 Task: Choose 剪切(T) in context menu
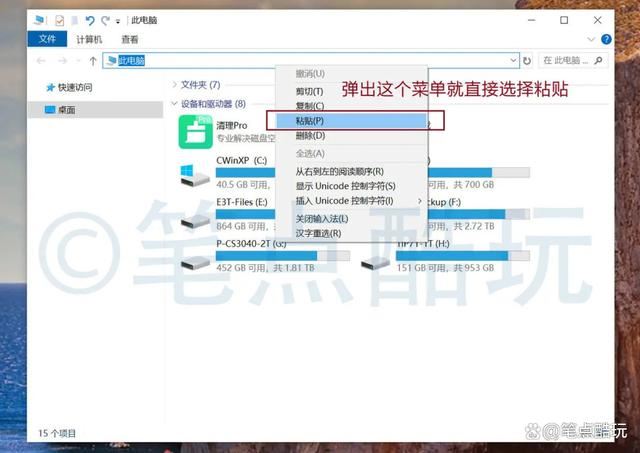coord(351,91)
